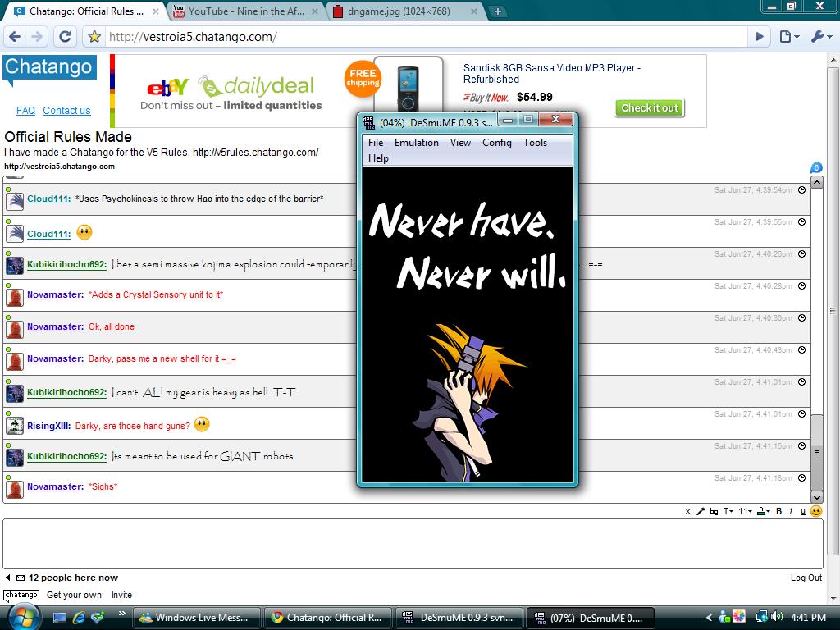The height and width of the screenshot is (630, 840).
Task: Open File menu in DeSmuME
Action: pyautogui.click(x=376, y=143)
